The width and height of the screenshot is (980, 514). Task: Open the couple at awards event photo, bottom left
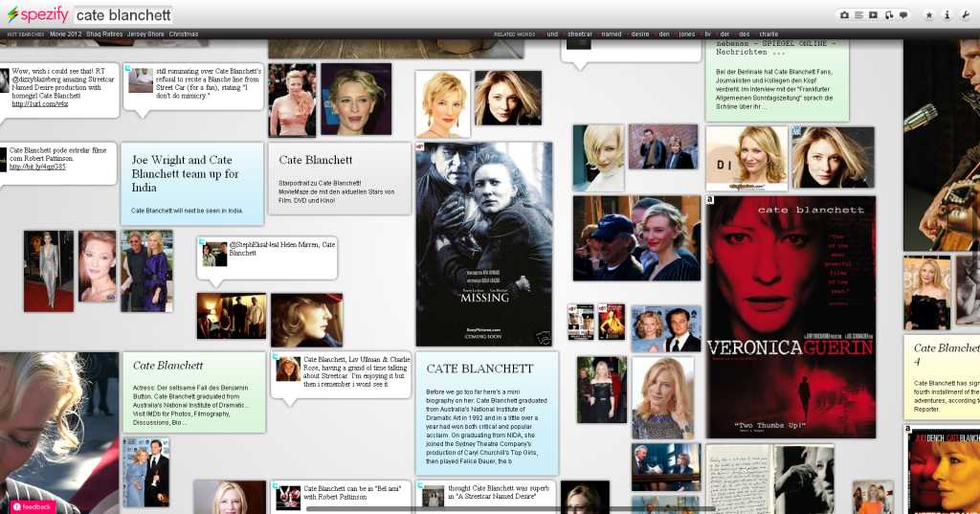coord(146,472)
